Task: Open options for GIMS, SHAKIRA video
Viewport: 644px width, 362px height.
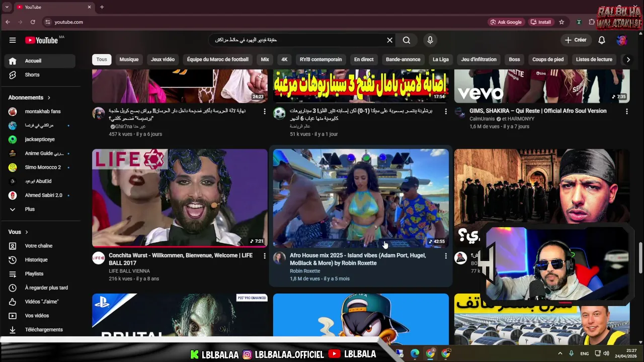Action: (x=627, y=111)
